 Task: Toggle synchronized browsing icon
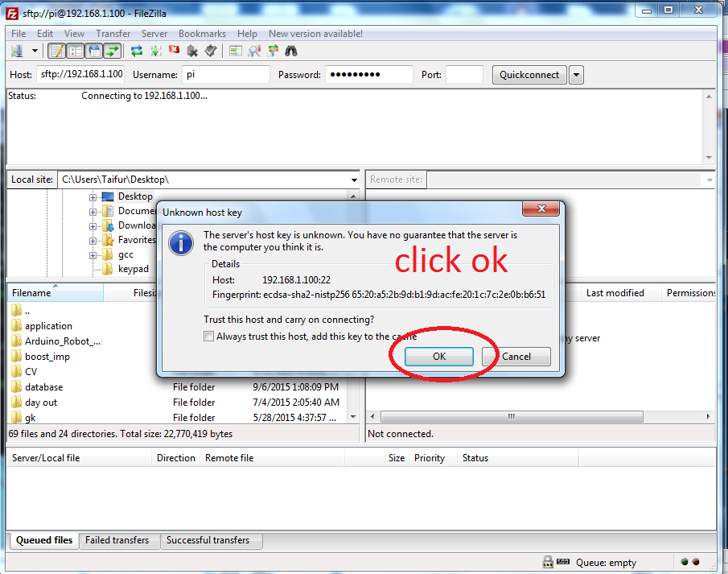pos(273,51)
